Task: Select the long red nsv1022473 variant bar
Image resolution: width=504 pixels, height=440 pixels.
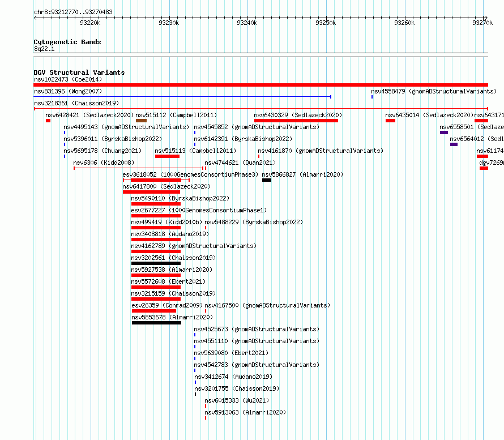Action: [x=260, y=85]
